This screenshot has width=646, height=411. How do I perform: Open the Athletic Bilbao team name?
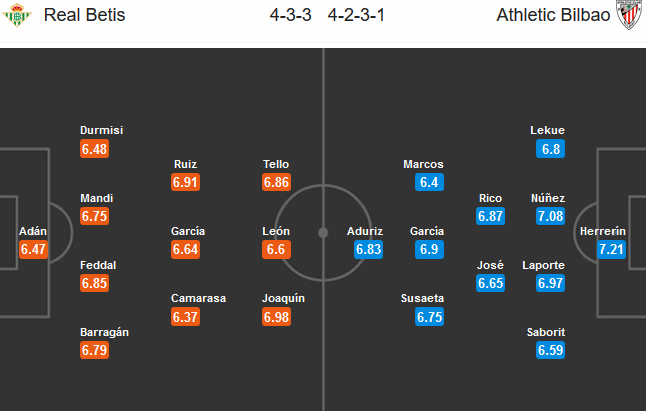[554, 18]
